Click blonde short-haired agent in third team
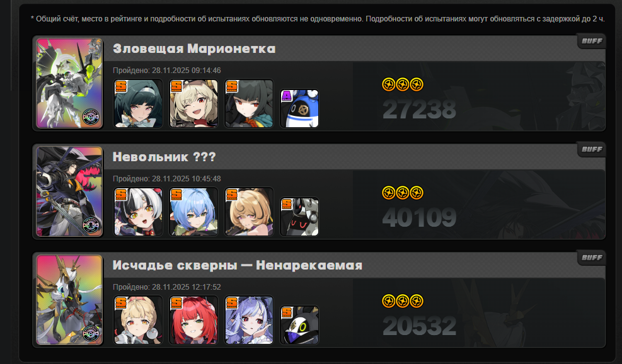 coord(138,320)
